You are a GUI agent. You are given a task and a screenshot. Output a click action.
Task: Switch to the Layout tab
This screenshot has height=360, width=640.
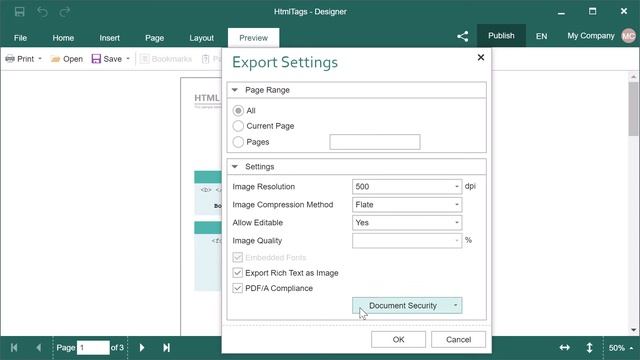coord(201,38)
